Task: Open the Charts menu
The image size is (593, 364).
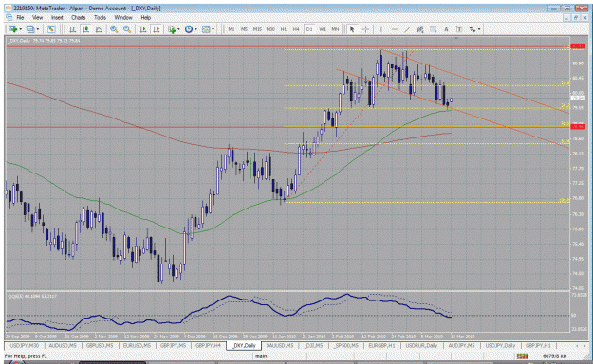Action: (79, 17)
